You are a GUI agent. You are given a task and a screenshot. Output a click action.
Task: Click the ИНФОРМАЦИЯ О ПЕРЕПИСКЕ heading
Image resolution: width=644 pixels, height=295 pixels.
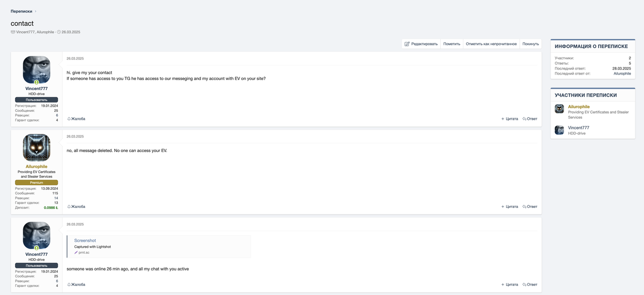tap(591, 46)
